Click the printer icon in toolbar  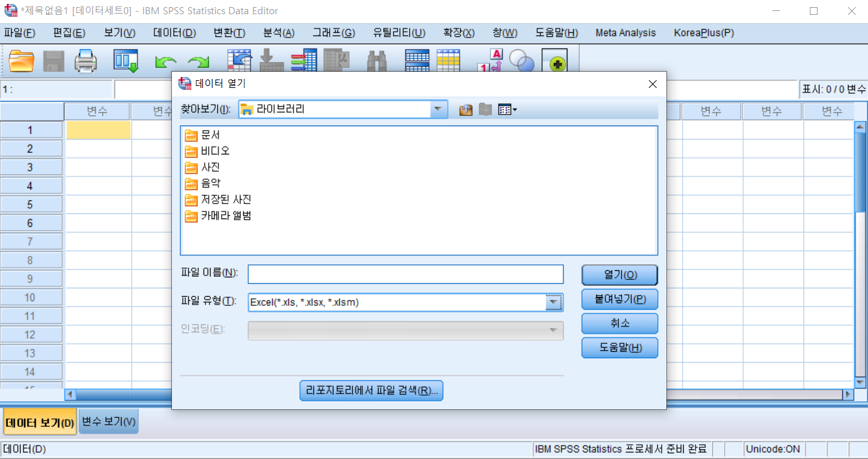(85, 61)
